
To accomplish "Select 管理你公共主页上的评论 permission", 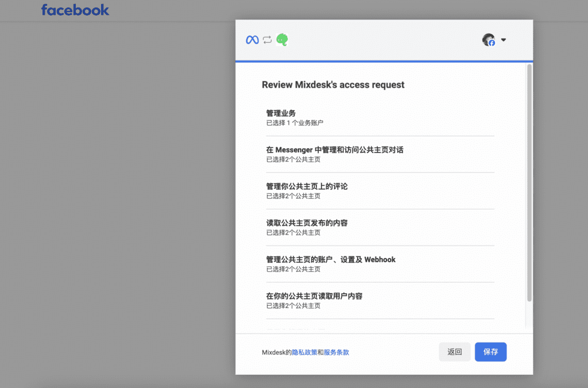I will coord(307,187).
